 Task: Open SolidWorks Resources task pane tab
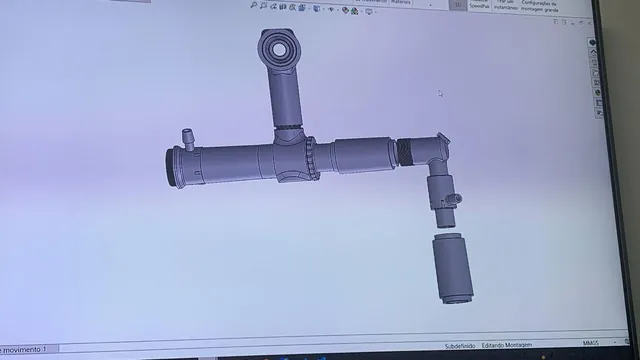click(593, 42)
